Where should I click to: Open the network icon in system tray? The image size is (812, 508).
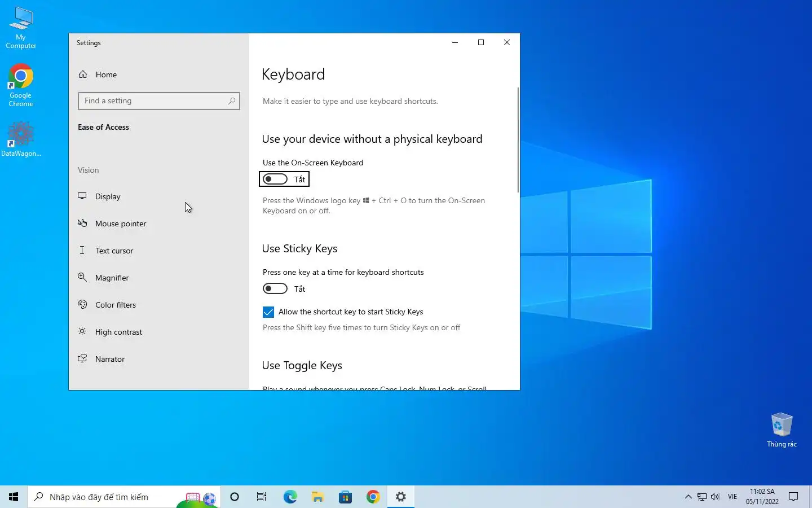click(x=701, y=497)
